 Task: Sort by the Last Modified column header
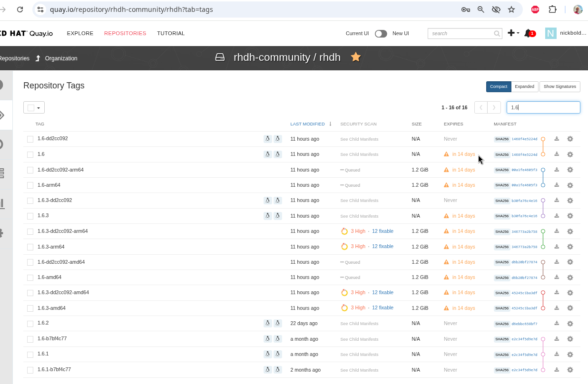(x=307, y=124)
